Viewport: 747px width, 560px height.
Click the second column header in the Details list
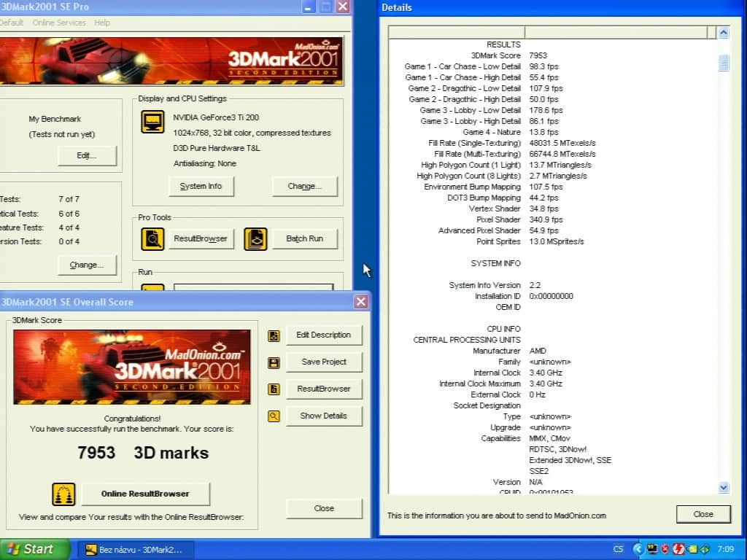tap(616, 32)
